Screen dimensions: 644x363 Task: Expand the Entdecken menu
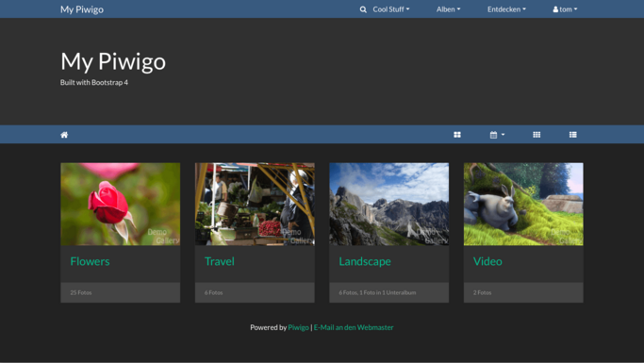click(x=506, y=9)
